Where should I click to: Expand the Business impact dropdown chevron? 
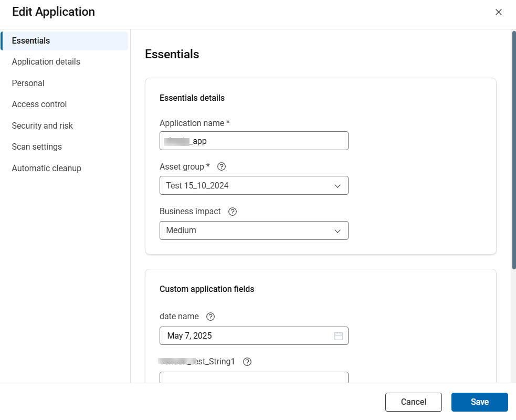[338, 230]
